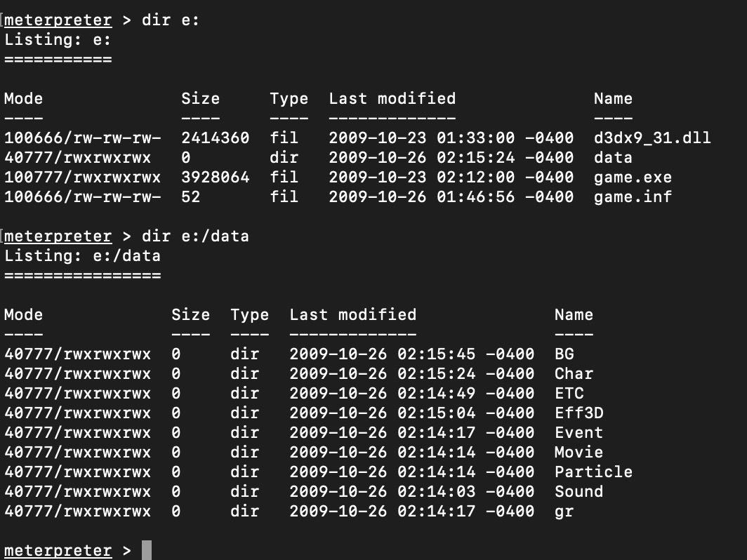
Task: Click the empty meterpreter prompt cursor
Action: [x=147, y=550]
